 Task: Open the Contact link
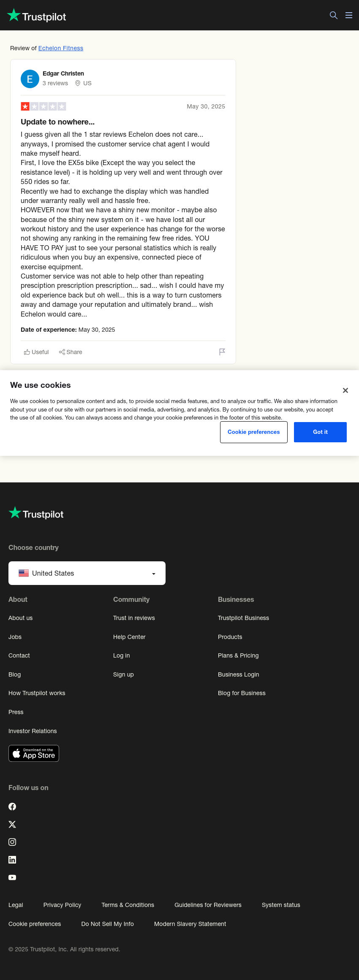click(19, 655)
